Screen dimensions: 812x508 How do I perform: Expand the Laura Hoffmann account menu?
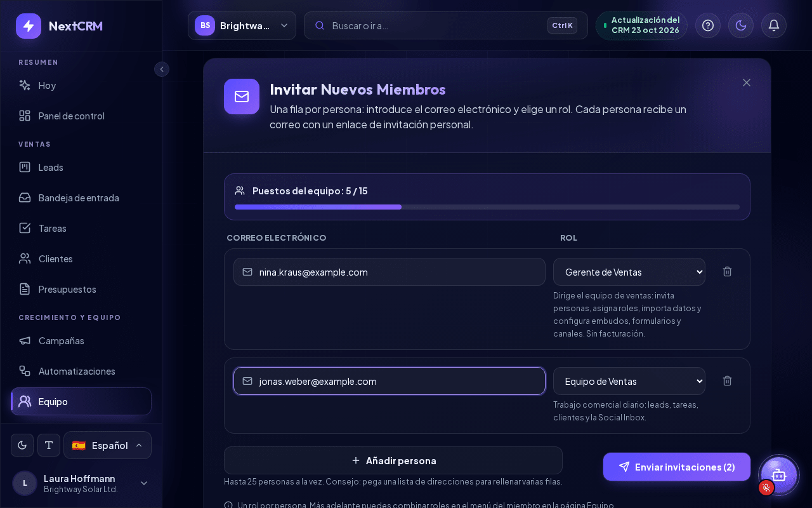point(81,483)
